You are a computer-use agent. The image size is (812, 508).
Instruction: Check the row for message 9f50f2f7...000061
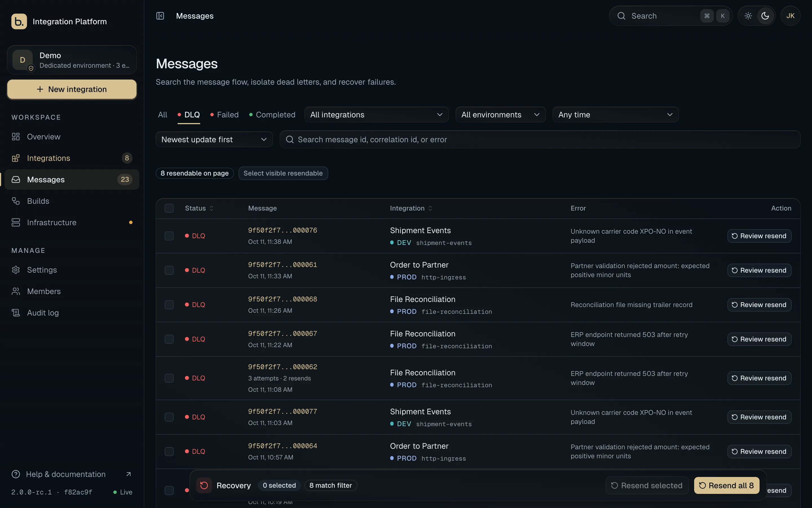point(169,270)
